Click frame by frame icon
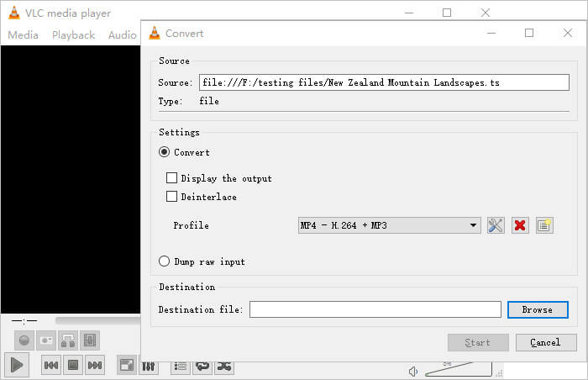Image resolution: width=588 pixels, height=380 pixels. 90,340
